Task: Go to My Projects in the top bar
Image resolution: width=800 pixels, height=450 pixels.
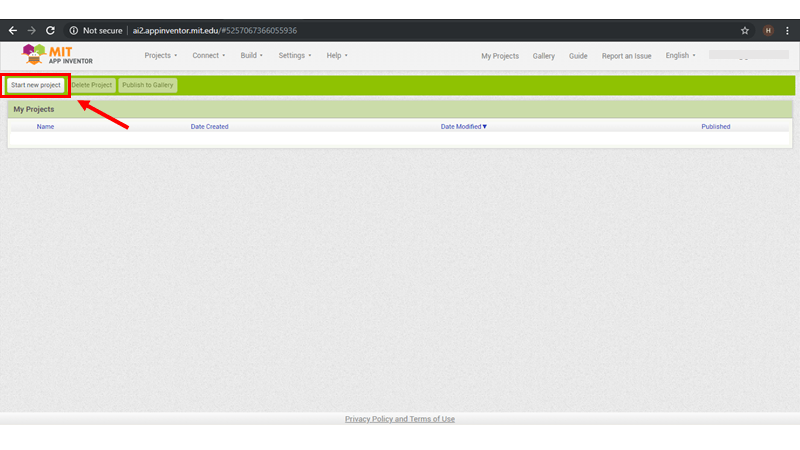Action: click(499, 56)
